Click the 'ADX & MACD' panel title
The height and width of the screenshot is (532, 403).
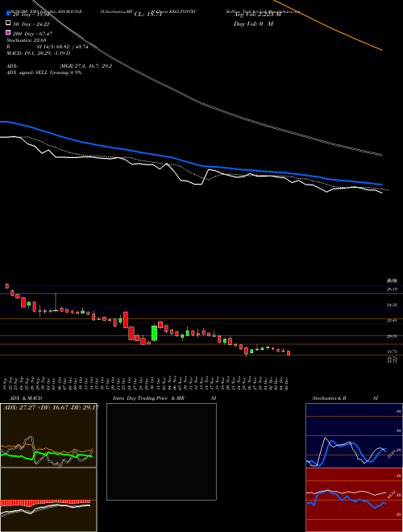pos(26,398)
